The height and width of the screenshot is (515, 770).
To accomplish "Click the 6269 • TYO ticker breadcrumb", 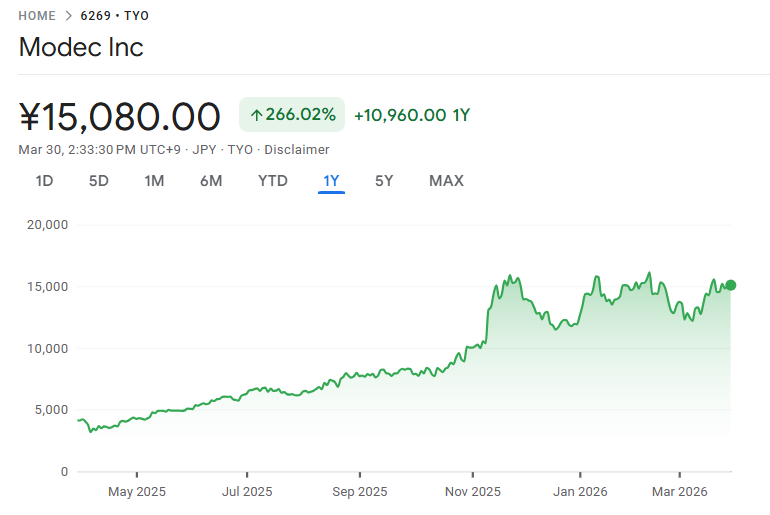I will point(115,16).
